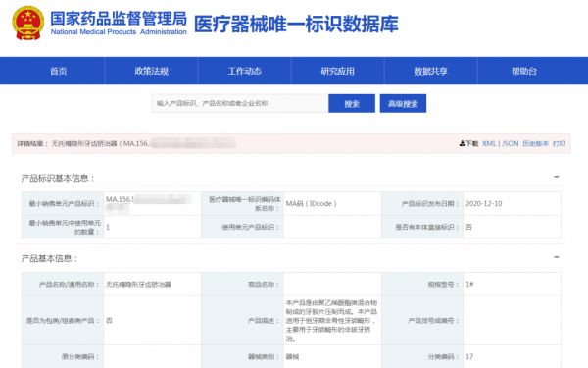
Task: Click the 商品名称 label
Action: point(264,285)
